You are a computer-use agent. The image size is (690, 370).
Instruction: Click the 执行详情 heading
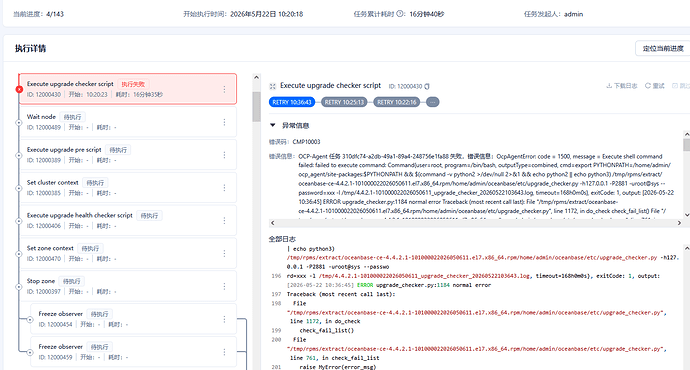click(x=30, y=48)
